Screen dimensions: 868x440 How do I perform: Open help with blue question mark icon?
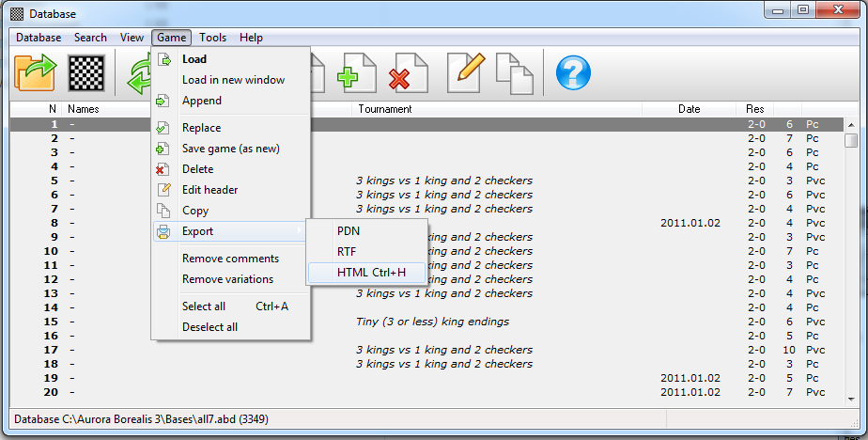(x=572, y=72)
